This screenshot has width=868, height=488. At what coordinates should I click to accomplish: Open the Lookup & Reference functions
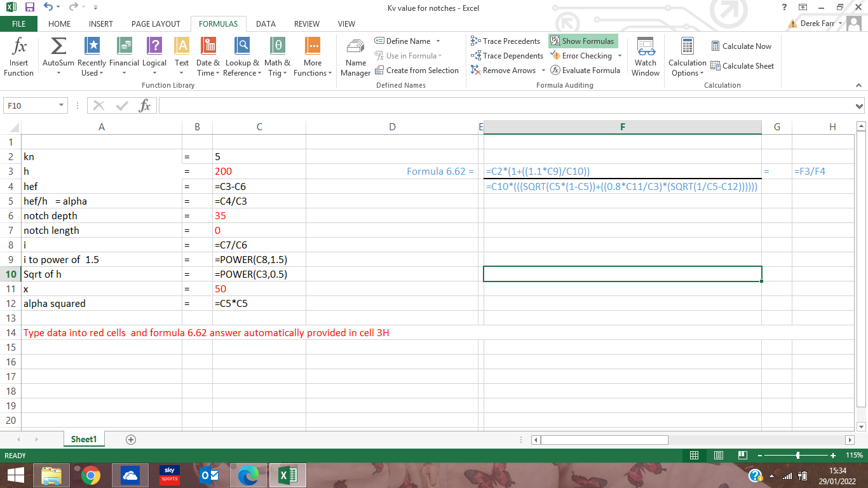[242, 57]
